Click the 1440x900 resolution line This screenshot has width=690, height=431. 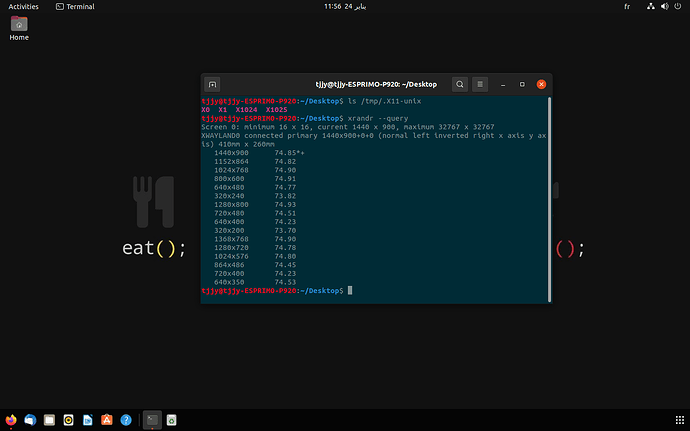click(259, 153)
